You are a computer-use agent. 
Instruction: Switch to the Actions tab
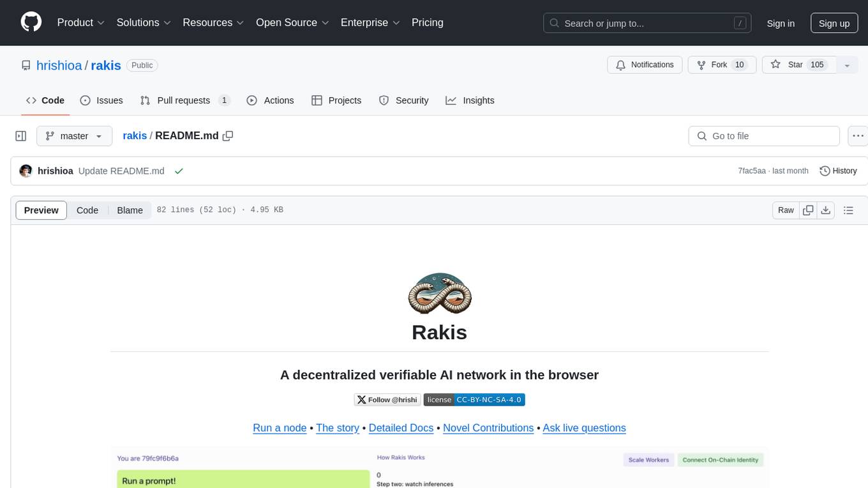point(270,100)
